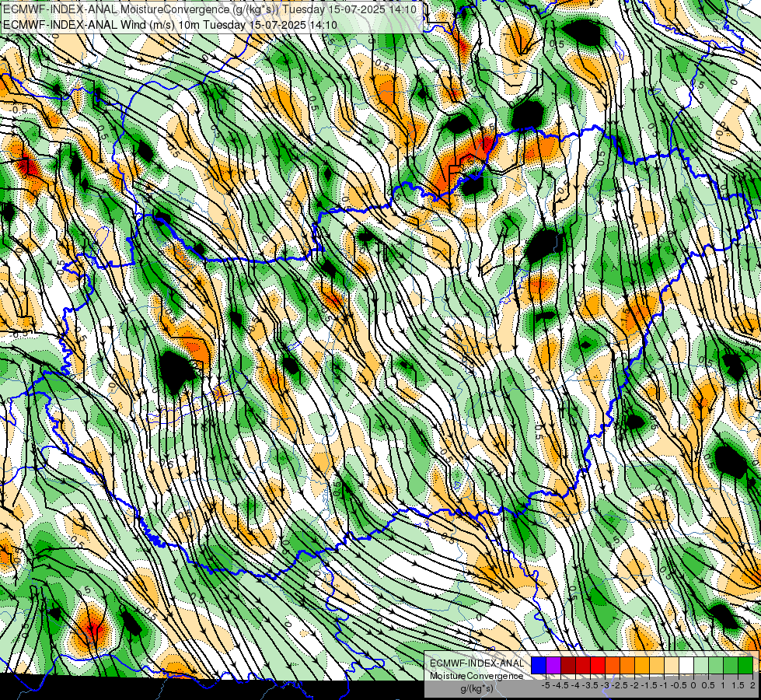Click the legend scale's -0.5 tick value
The image size is (761, 700).
coord(679,685)
